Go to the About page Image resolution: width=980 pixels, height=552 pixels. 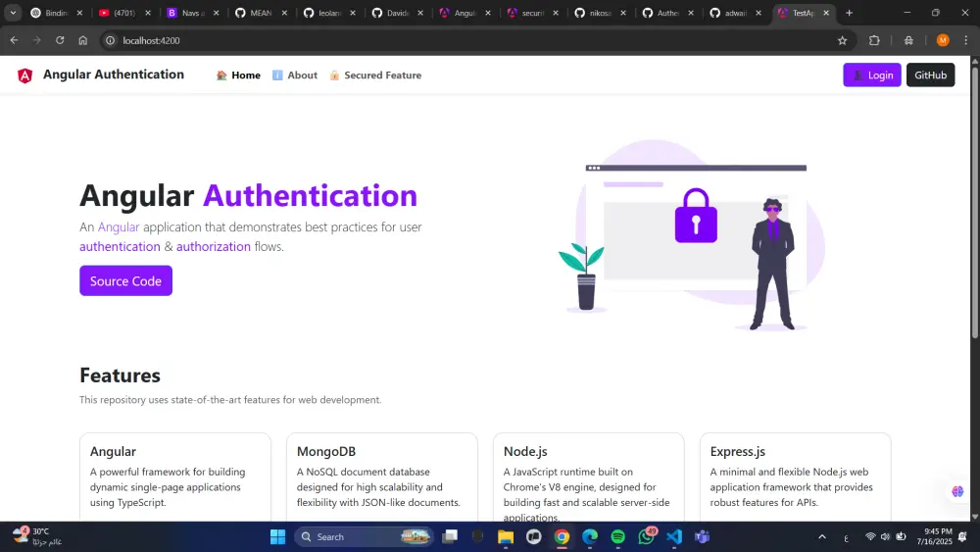point(295,75)
